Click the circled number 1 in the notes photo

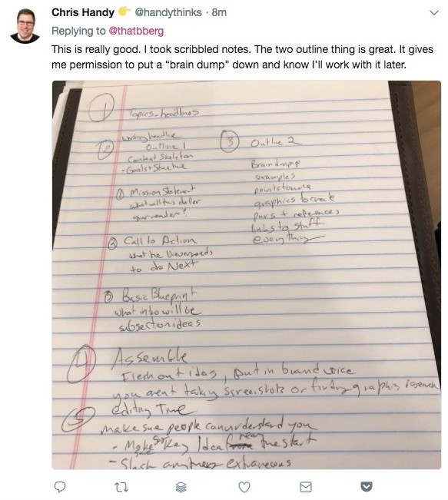[101, 108]
